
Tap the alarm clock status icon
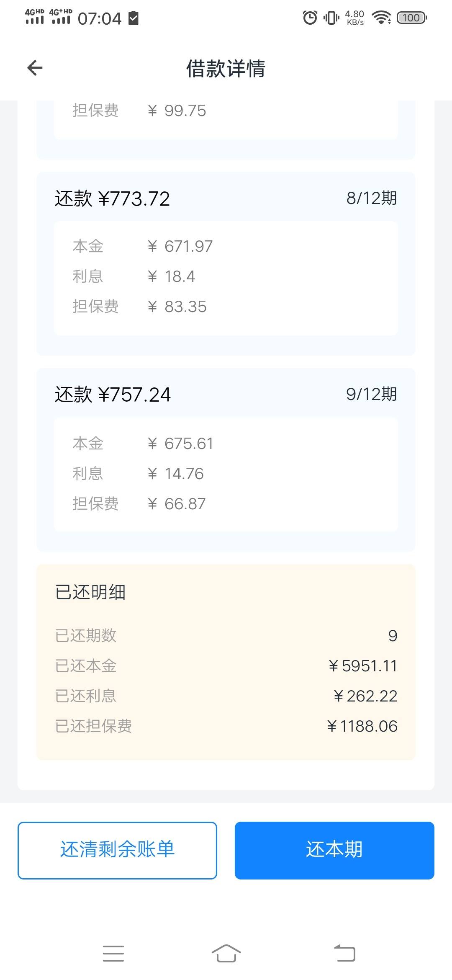(310, 18)
